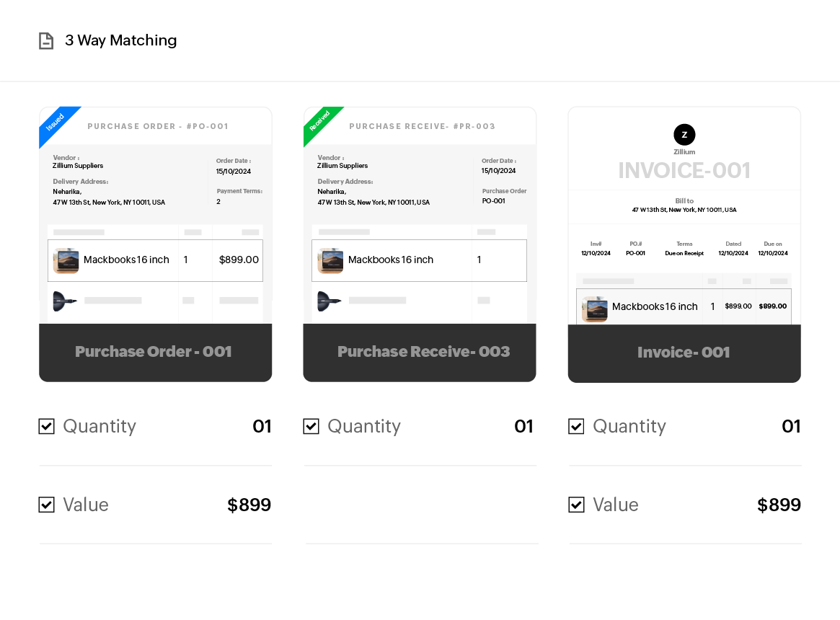
Task: Click the mouse product icon in the purchase order
Action: [66, 302]
